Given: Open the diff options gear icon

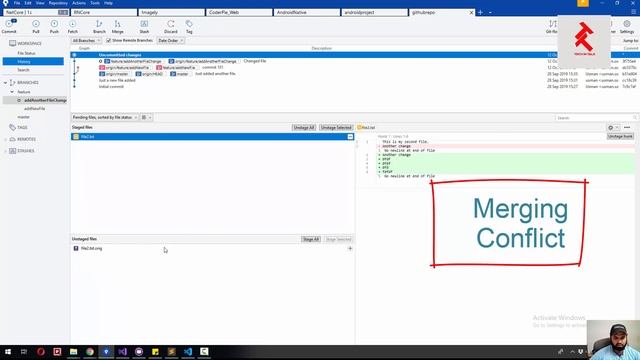Looking at the screenshot, I should tap(611, 128).
